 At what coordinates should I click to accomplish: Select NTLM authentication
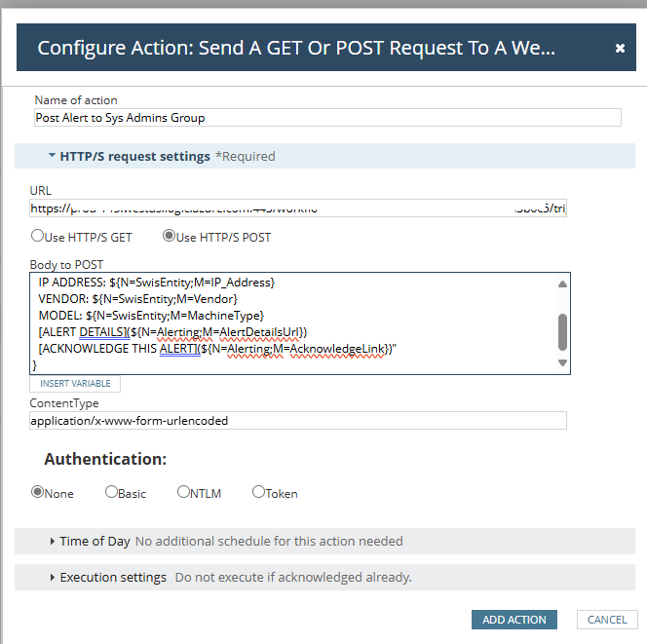point(183,492)
